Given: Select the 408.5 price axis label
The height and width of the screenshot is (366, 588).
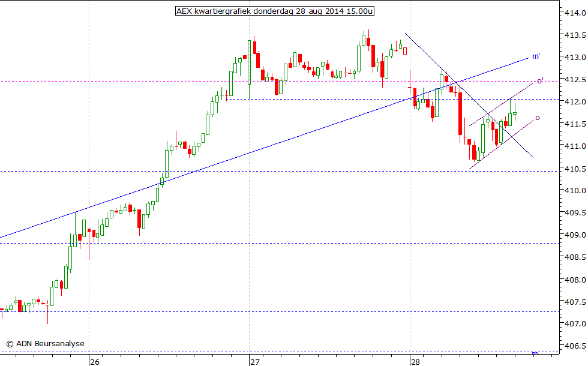Looking at the screenshot, I should point(575,257).
